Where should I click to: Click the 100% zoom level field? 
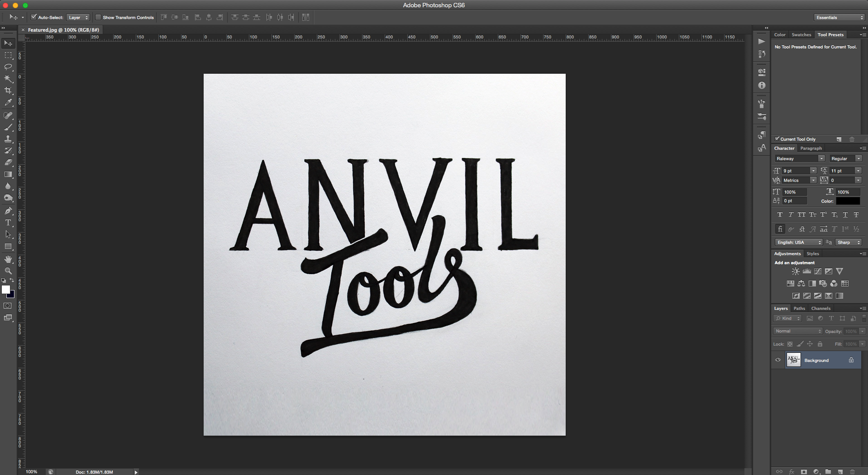coord(32,472)
